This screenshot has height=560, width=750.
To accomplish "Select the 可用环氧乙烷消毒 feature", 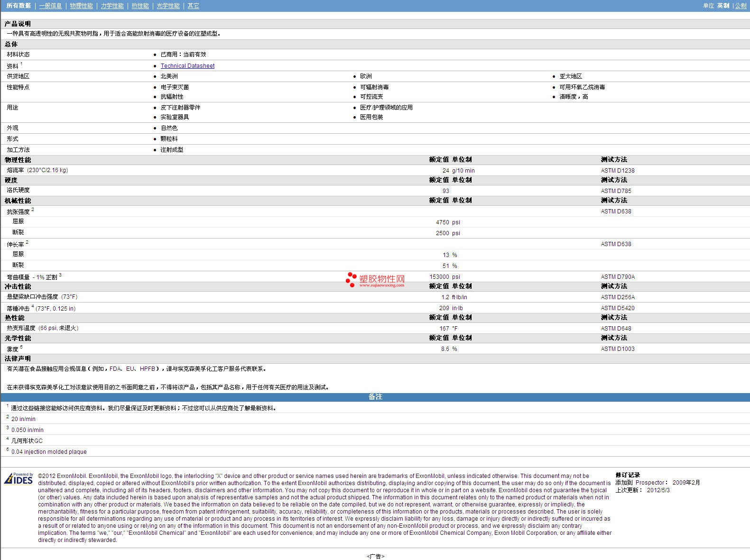I will pyautogui.click(x=582, y=87).
